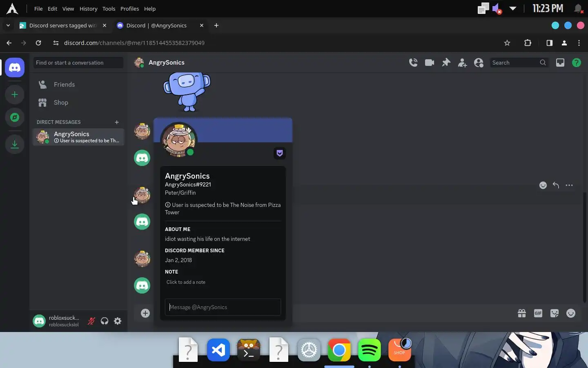Open the Friends page

pyautogui.click(x=78, y=85)
